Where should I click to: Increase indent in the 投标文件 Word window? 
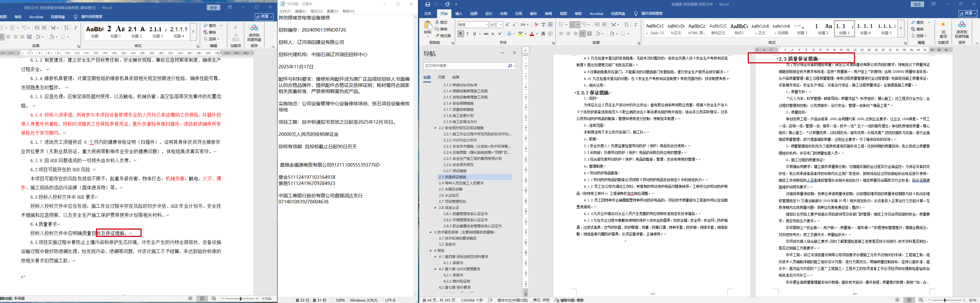604,25
